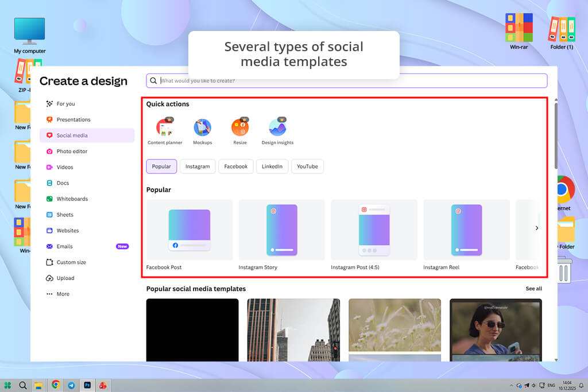The image size is (588, 392).
Task: Open Win-rar desktop icon at top right
Action: click(x=519, y=31)
